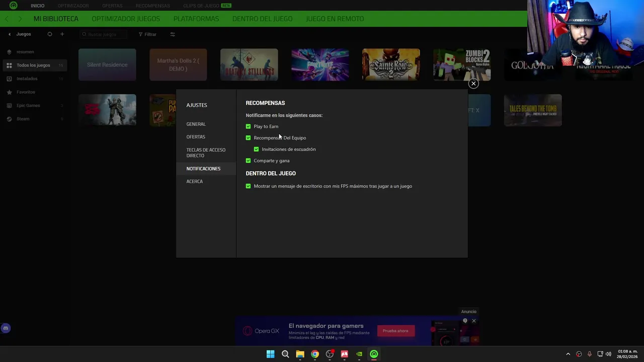
Task: Click the ad info question mark icon
Action: [x=465, y=321]
